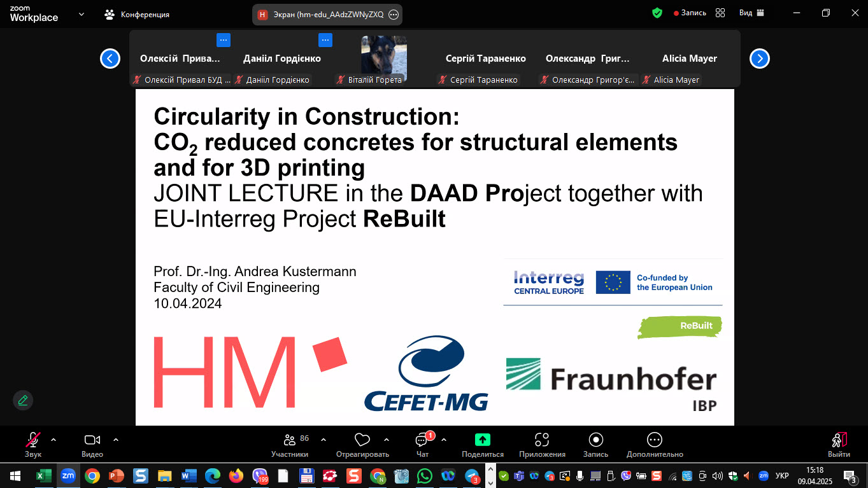Click the Zoom Workplace logo
The width and height of the screenshot is (868, 488).
(34, 14)
